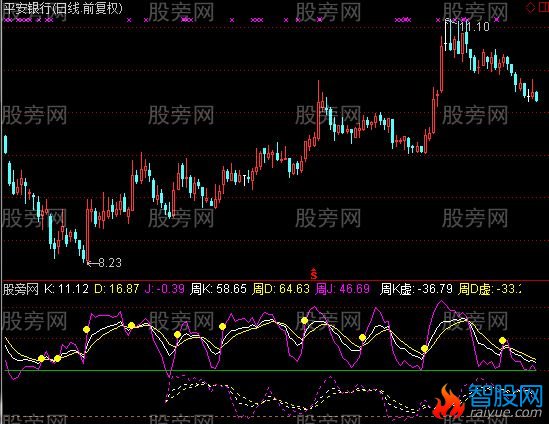The width and height of the screenshot is (549, 424).
Task: Click the J: -0.39 indicator value
Action: 165,289
